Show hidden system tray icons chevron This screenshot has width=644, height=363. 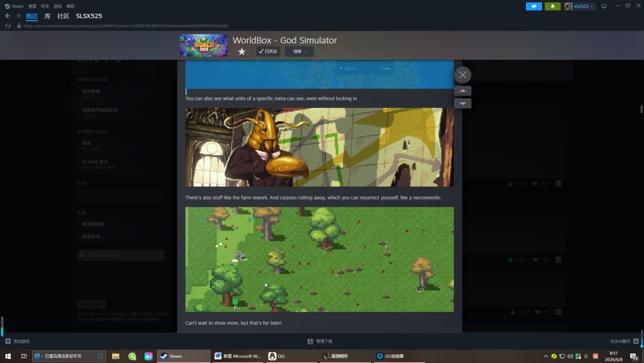546,356
